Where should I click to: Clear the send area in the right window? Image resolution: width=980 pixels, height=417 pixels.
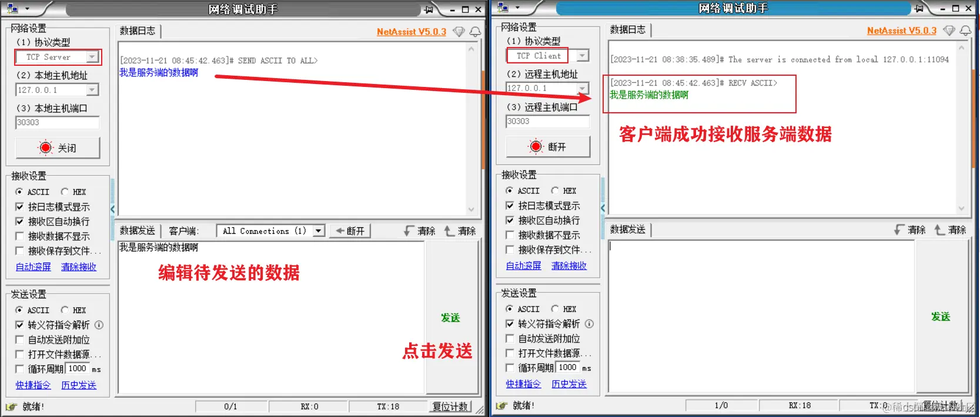pos(910,230)
